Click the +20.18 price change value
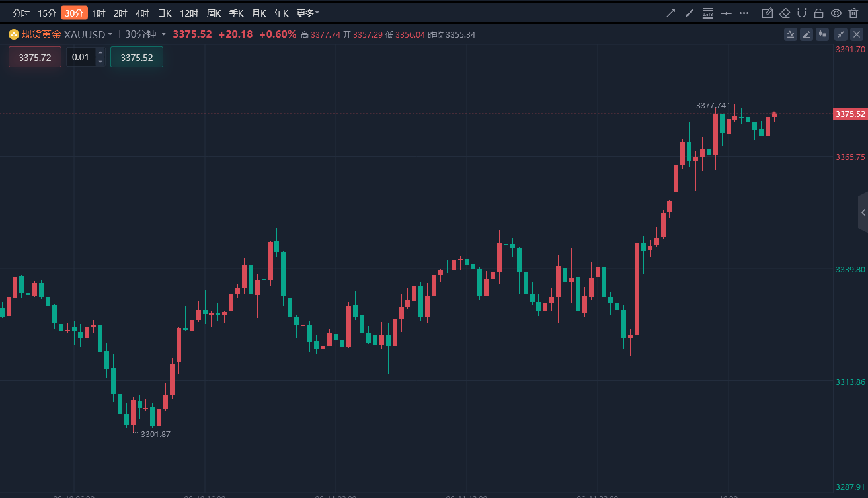868x498 pixels. pos(235,34)
